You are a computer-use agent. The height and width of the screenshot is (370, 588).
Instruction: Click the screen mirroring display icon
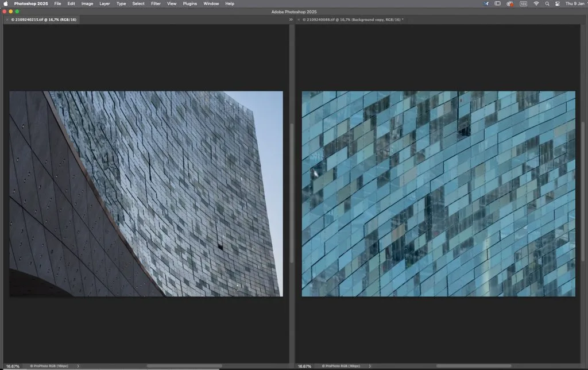497,3
